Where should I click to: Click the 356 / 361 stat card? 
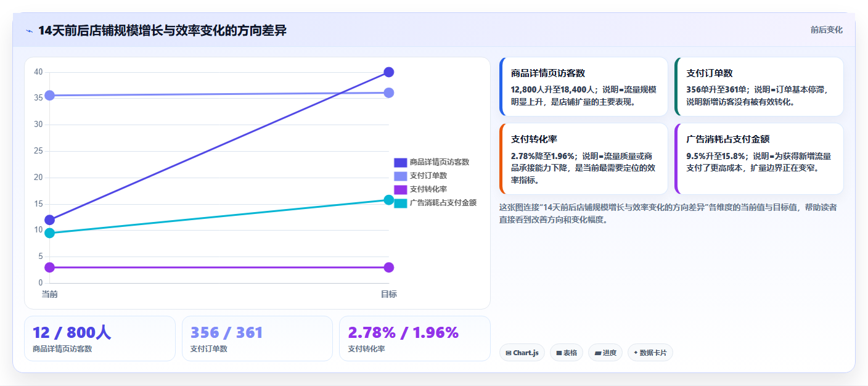[x=257, y=339]
